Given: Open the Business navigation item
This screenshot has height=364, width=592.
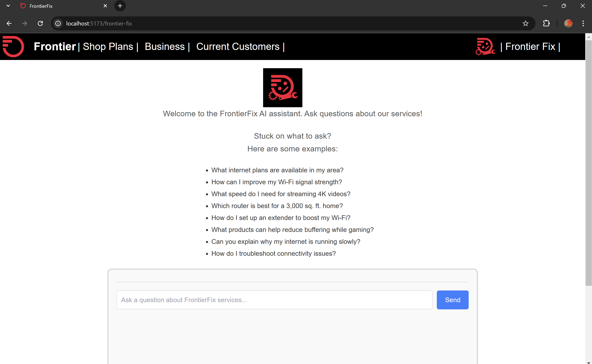Looking at the screenshot, I should coord(165,46).
